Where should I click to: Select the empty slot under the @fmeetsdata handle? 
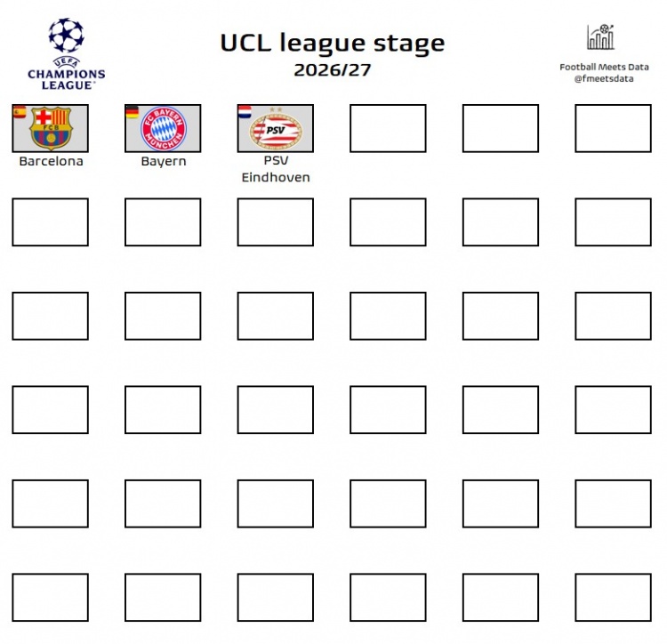[x=613, y=128]
